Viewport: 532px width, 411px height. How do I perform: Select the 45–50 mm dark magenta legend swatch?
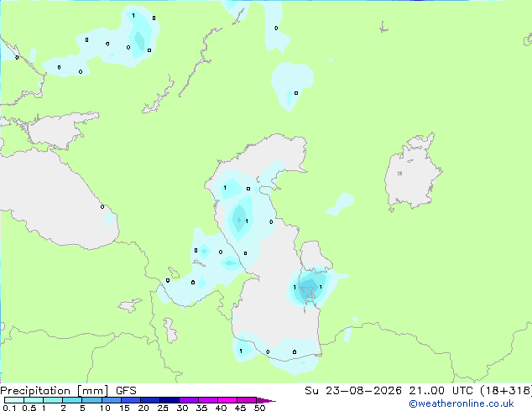tap(247, 400)
